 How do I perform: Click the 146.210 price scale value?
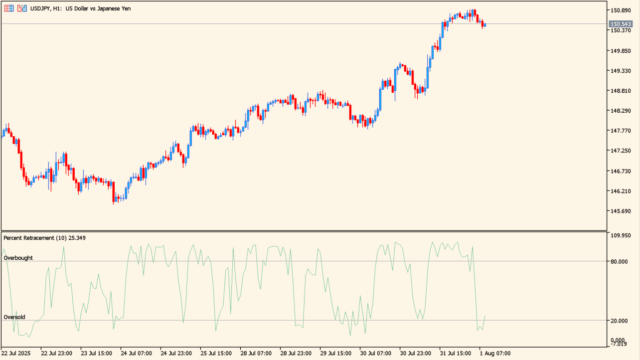pos(621,191)
